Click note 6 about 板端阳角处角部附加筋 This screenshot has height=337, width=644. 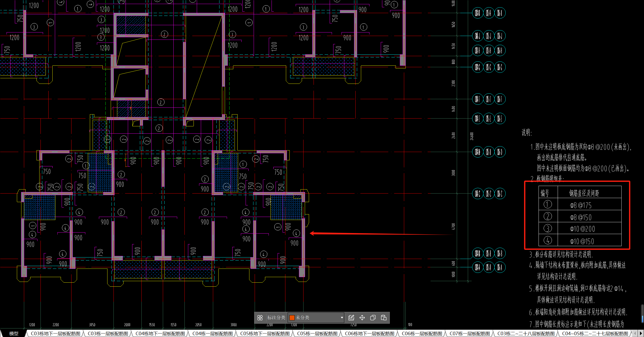pyautogui.click(x=578, y=312)
